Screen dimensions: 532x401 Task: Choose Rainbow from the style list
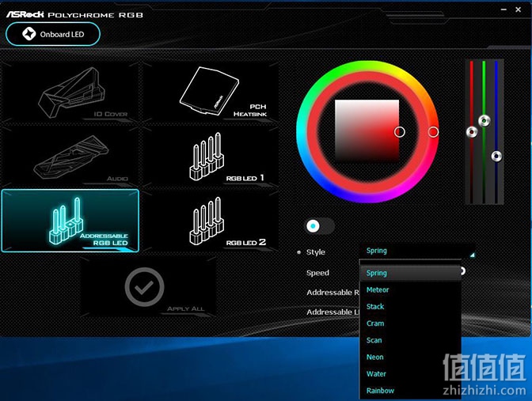[x=410, y=391]
